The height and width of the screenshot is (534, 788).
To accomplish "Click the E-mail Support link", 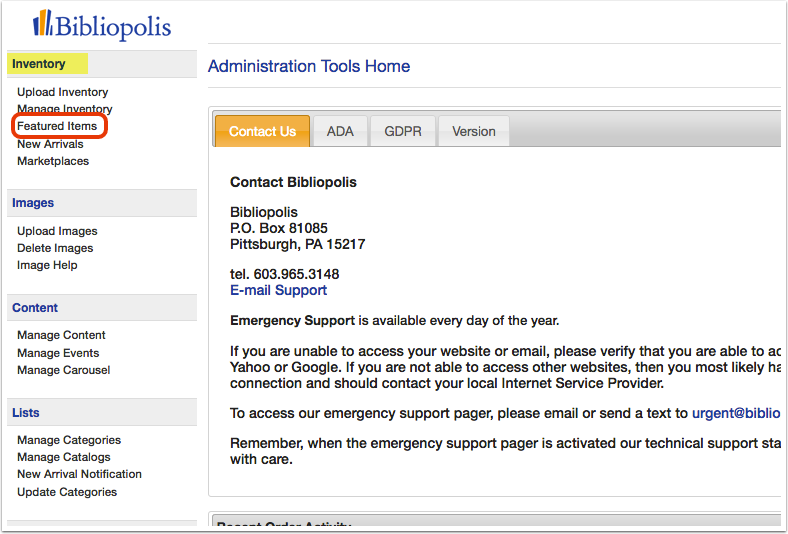I will pyautogui.click(x=278, y=290).
